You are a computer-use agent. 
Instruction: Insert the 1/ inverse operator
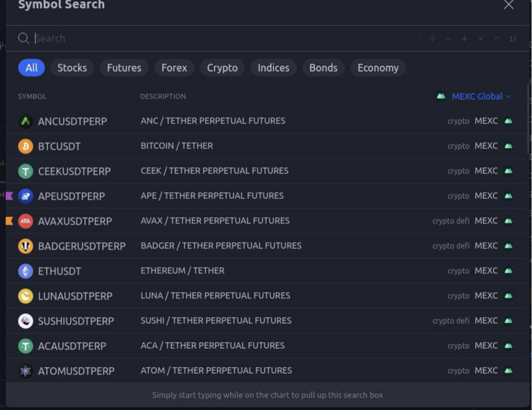coord(513,39)
